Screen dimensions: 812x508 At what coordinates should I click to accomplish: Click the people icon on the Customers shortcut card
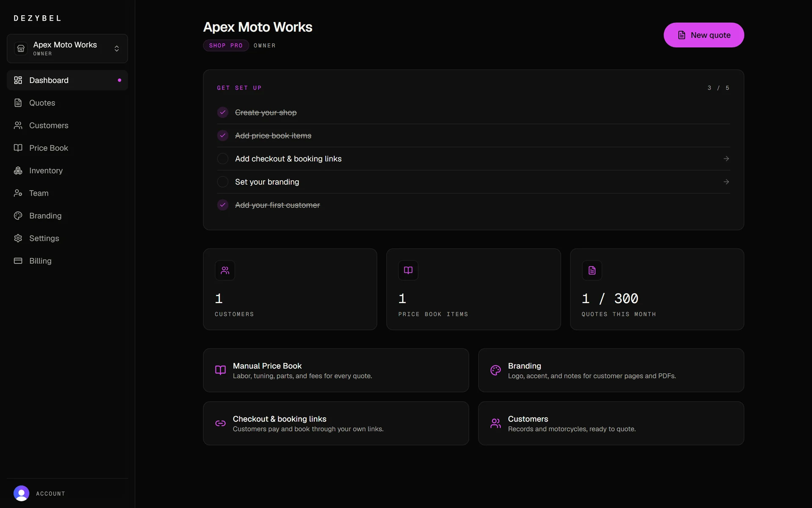(x=496, y=423)
